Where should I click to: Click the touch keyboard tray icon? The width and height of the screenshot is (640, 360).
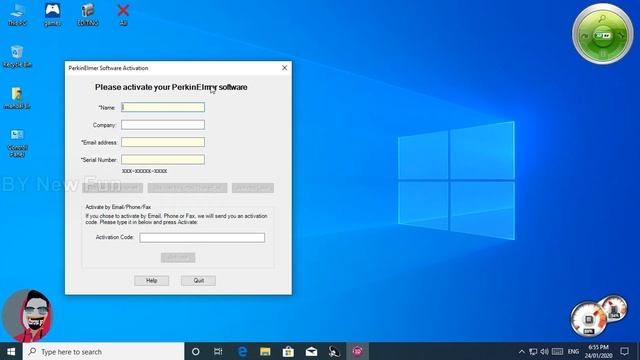pyautogui.click(x=558, y=351)
